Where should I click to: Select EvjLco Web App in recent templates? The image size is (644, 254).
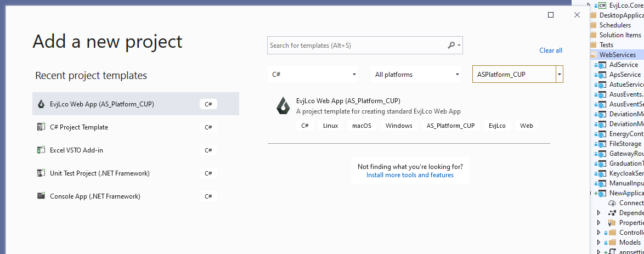tap(135, 104)
